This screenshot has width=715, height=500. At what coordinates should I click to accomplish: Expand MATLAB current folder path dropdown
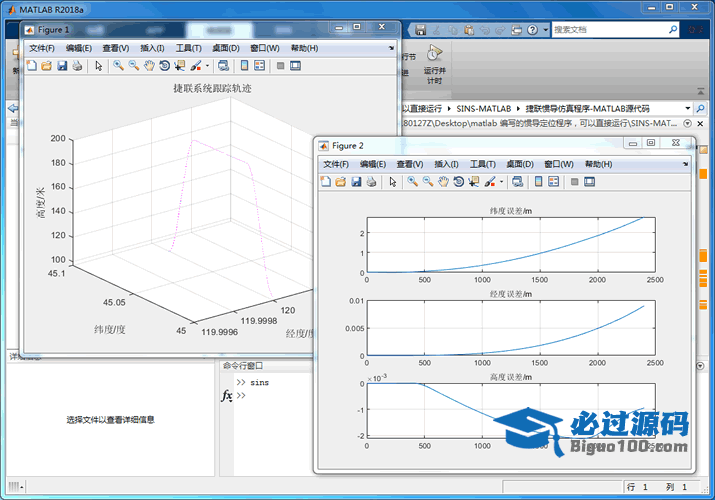point(688,108)
